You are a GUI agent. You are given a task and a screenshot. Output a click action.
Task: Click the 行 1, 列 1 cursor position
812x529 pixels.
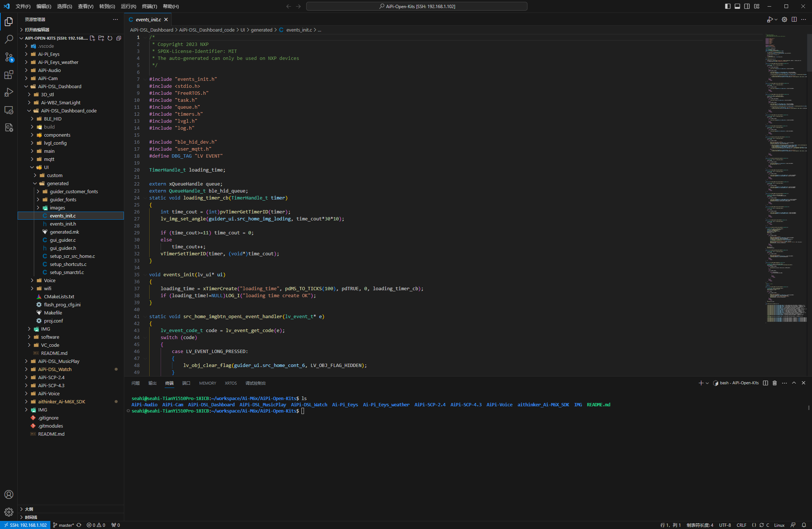(670, 525)
